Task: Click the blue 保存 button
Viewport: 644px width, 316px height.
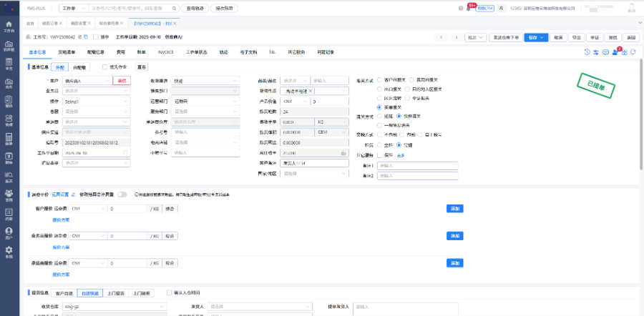Action: pos(532,36)
